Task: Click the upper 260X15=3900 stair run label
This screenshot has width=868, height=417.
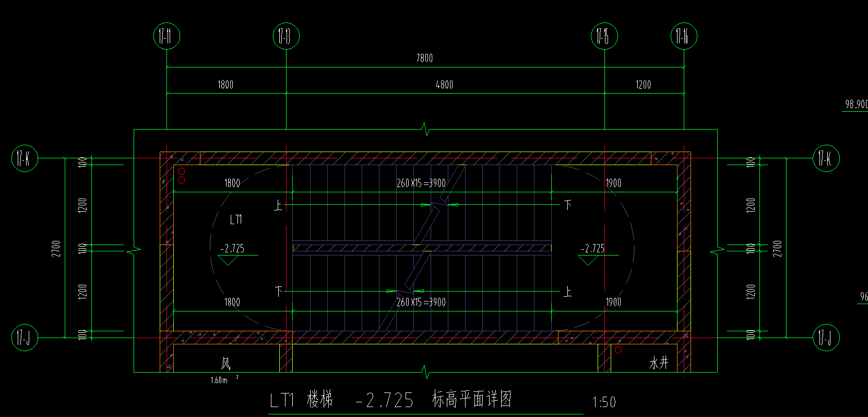Action: 421,183
